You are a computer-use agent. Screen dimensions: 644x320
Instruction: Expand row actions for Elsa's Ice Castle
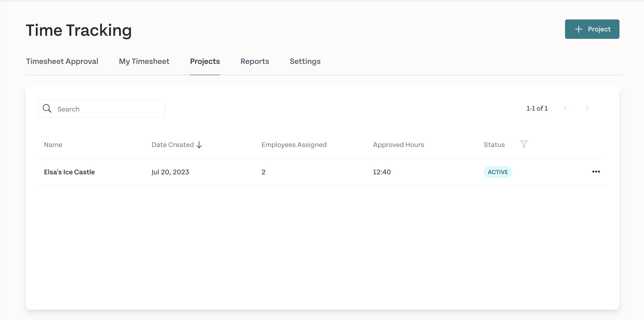point(596,172)
